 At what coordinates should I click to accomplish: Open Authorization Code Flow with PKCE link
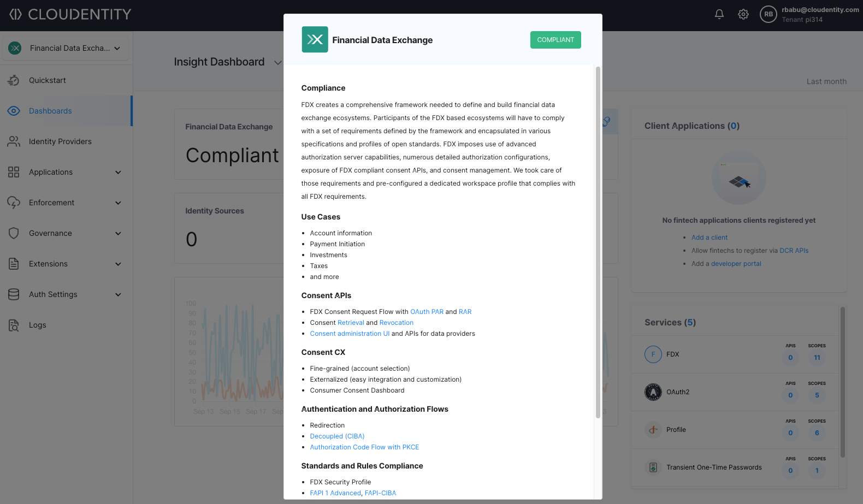[364, 447]
